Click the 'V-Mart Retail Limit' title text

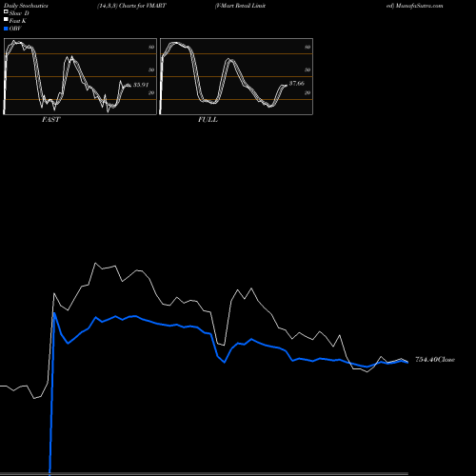240,6
